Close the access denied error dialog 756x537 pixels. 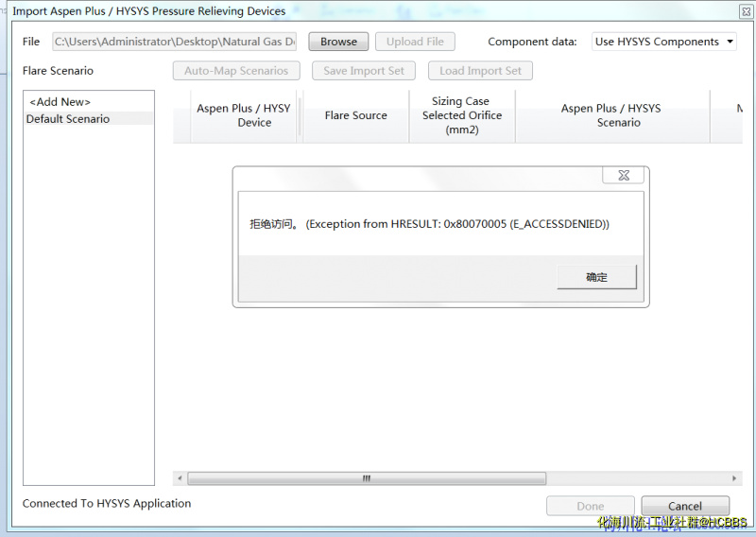[624, 176]
